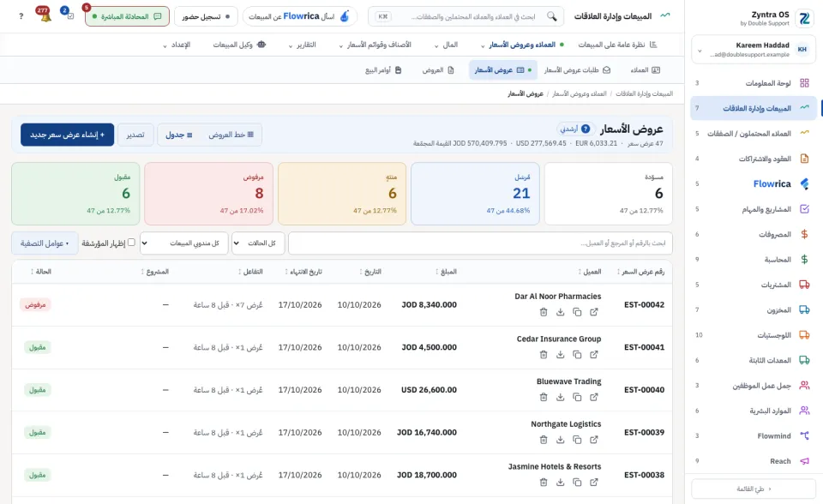The image size is (823, 504).
Task: Click العملاء وعروض الأسعار breadcrumb link
Action: pos(579,93)
